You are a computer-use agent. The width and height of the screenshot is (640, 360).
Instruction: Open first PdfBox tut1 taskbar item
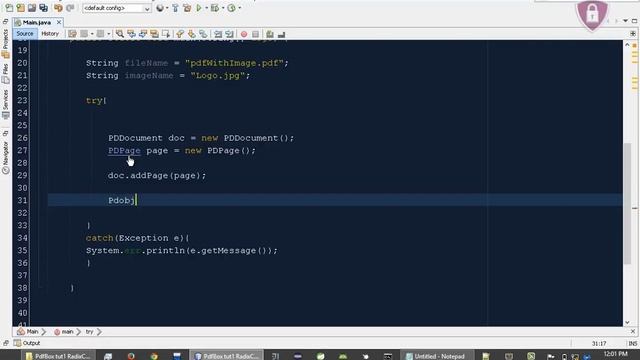(x=58, y=356)
